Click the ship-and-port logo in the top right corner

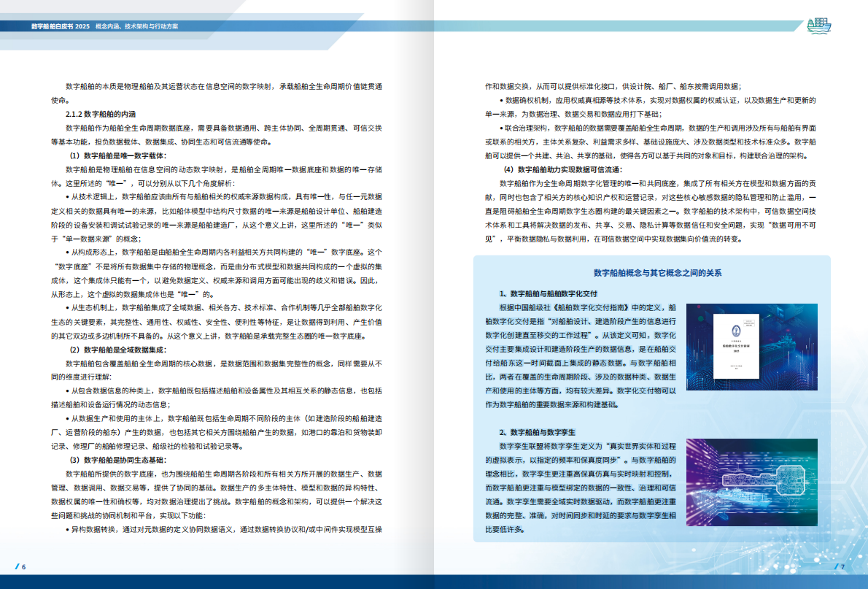[x=821, y=25]
